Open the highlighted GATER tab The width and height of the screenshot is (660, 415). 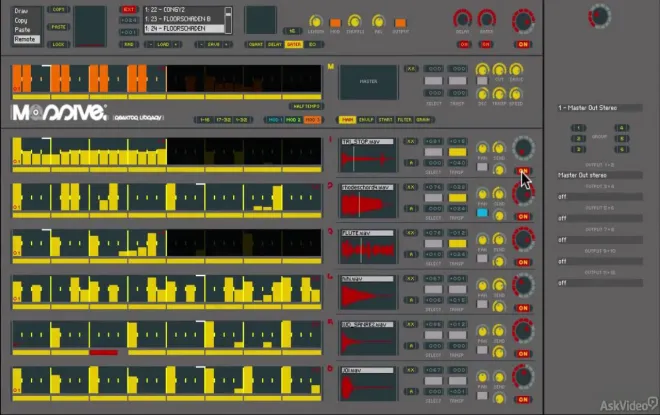[294, 44]
